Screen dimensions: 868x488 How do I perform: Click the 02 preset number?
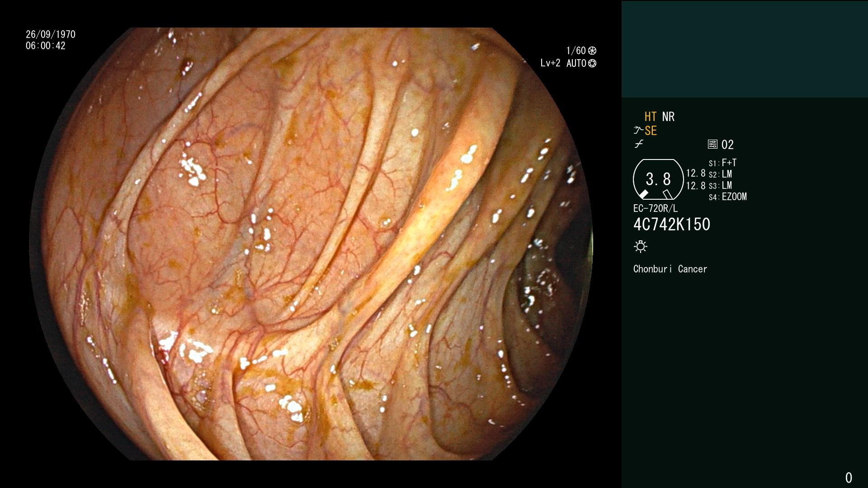click(727, 145)
